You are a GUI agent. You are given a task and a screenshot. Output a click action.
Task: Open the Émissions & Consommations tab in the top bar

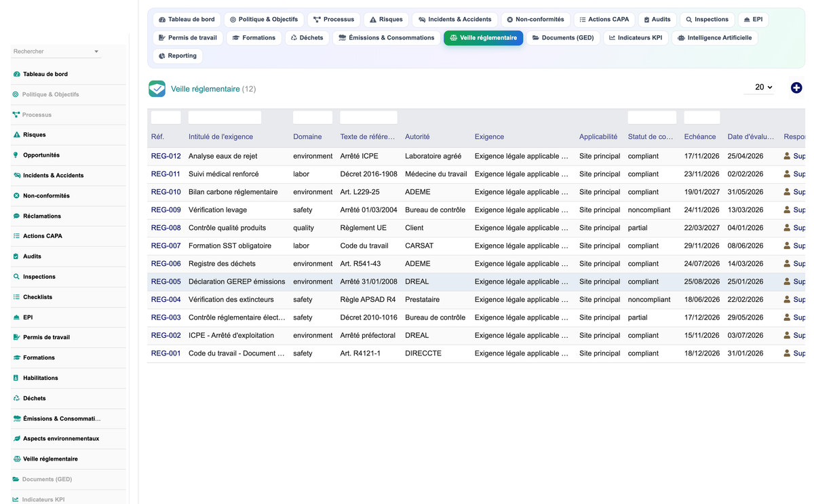[387, 38]
